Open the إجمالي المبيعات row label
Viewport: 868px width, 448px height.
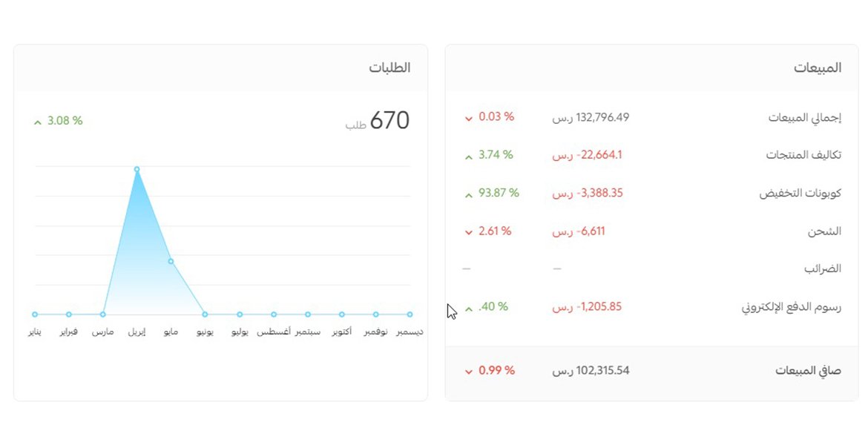pos(804,117)
